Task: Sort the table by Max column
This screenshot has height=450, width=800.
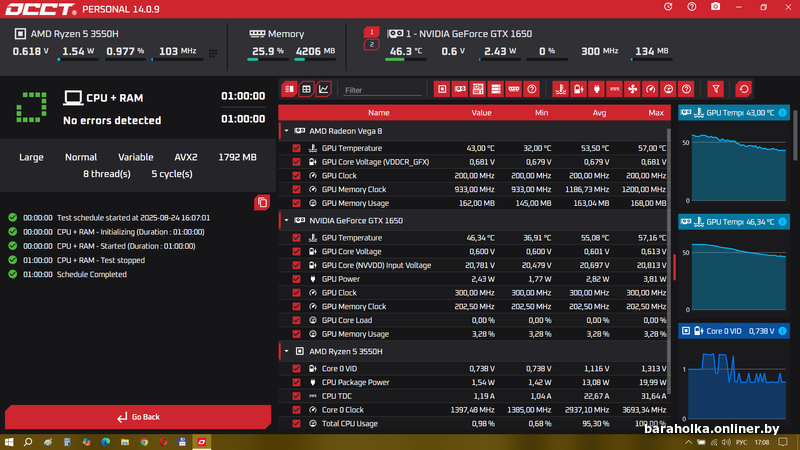Action: [656, 113]
